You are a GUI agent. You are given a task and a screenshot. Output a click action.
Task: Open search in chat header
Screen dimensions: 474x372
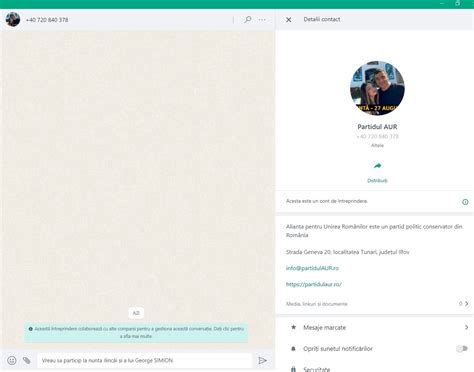[x=248, y=20]
